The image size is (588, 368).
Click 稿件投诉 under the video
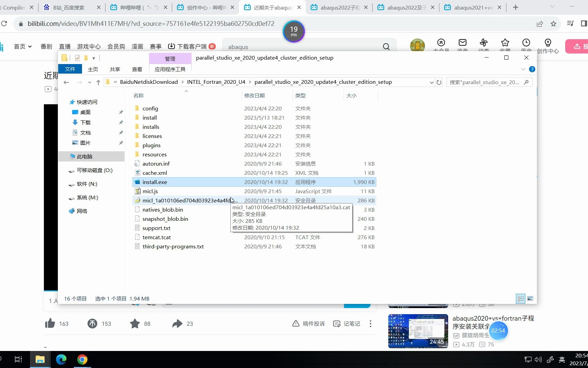308,324
